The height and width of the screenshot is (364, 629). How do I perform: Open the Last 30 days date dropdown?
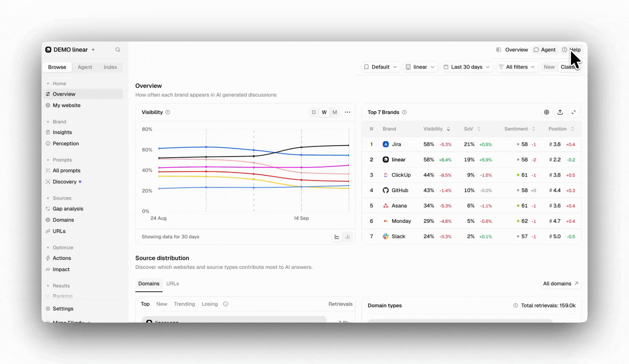point(467,67)
